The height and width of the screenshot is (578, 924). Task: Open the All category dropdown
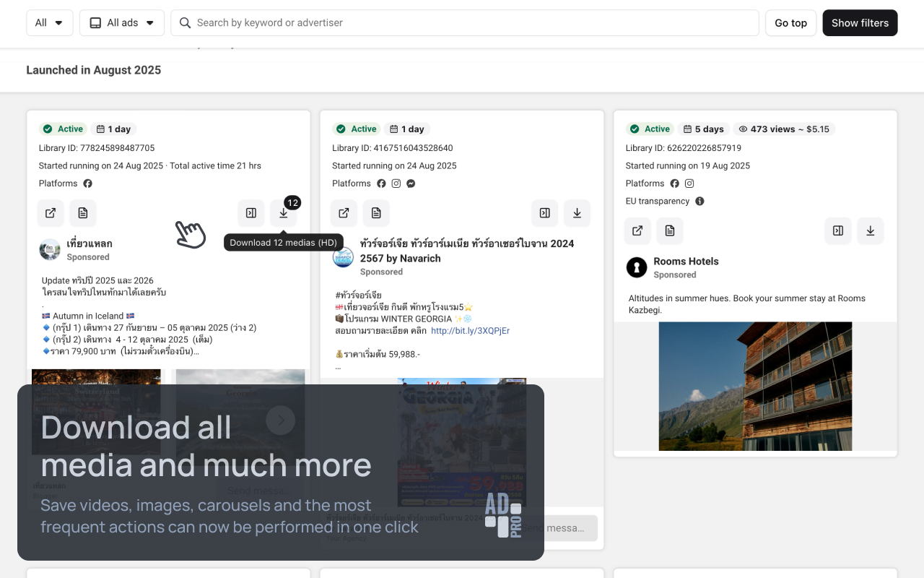49,23
